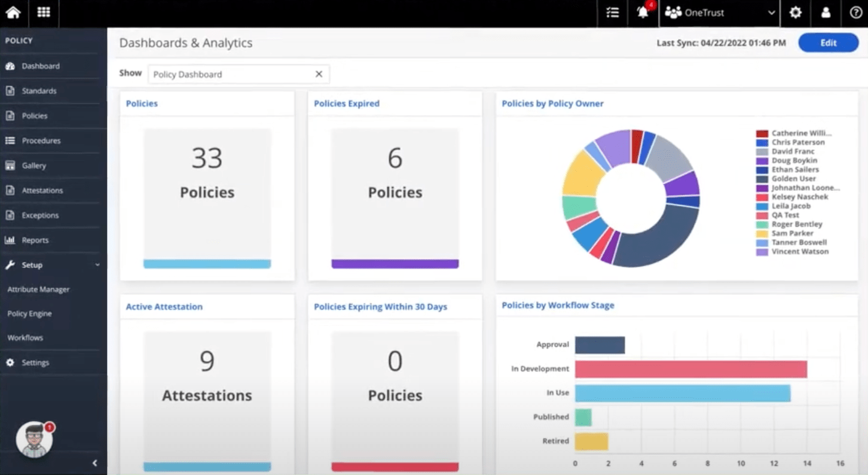Collapse the Setup section in sidebar
The width and height of the screenshot is (868, 475).
97,264
